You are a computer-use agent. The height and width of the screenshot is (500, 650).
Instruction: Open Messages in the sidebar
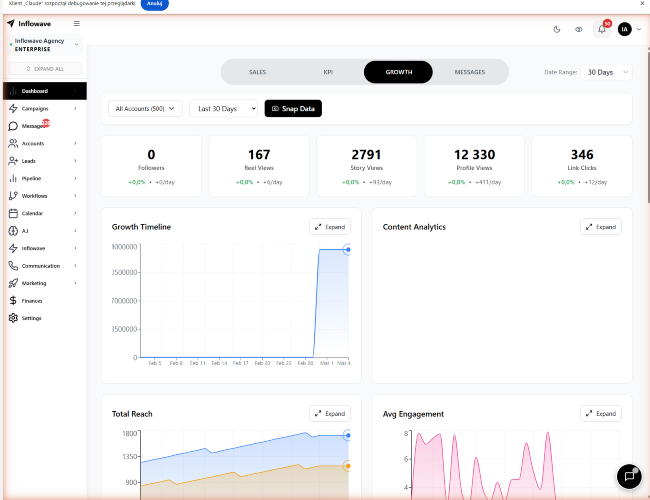click(x=32, y=126)
